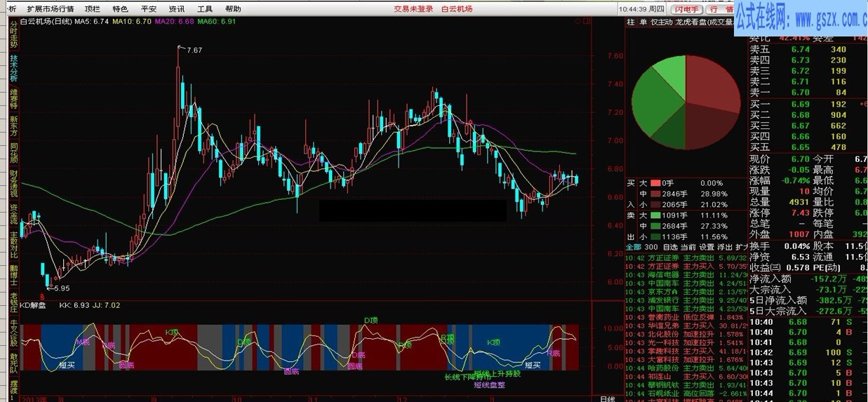868x402 pixels.
Task: Click the 白云机场 title in top bar
Action: [x=457, y=9]
